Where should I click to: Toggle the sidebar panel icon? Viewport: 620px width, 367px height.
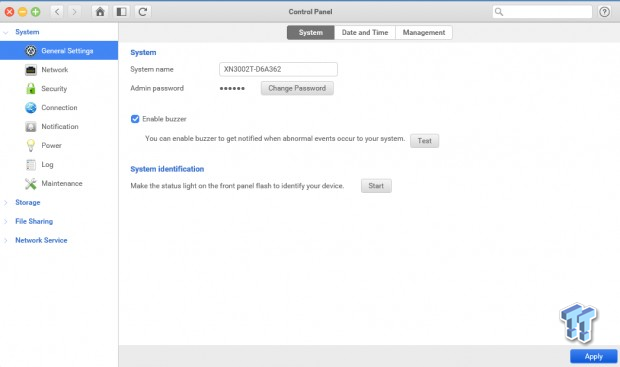click(121, 11)
